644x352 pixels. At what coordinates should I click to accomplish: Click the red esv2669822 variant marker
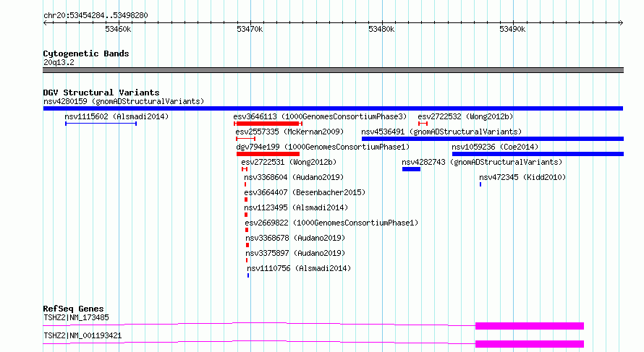(x=247, y=230)
